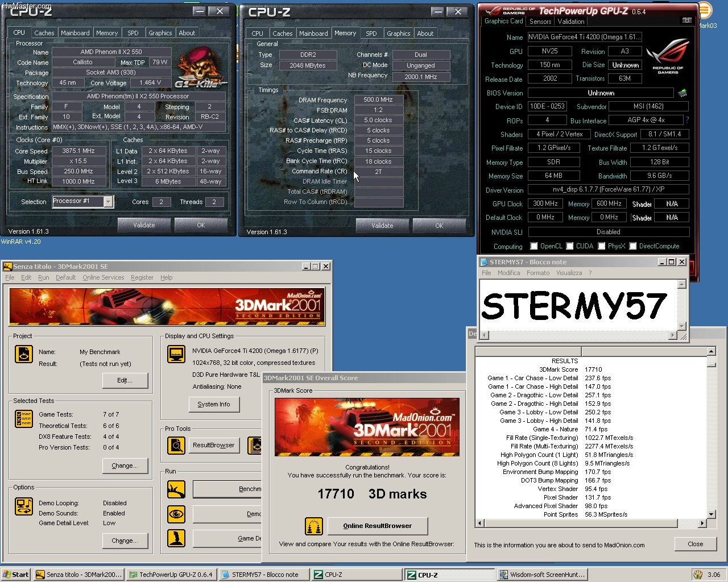
Task: Toggle the DirectCompute checkbox
Action: point(632,246)
